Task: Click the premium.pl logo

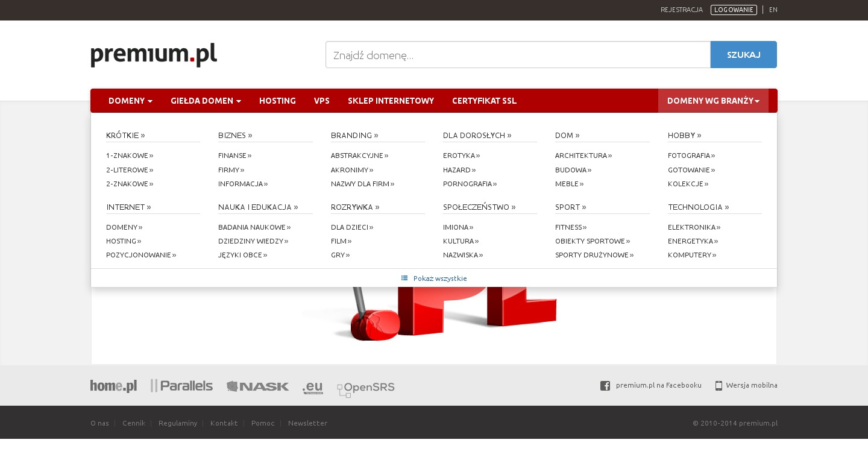Action: (x=154, y=55)
